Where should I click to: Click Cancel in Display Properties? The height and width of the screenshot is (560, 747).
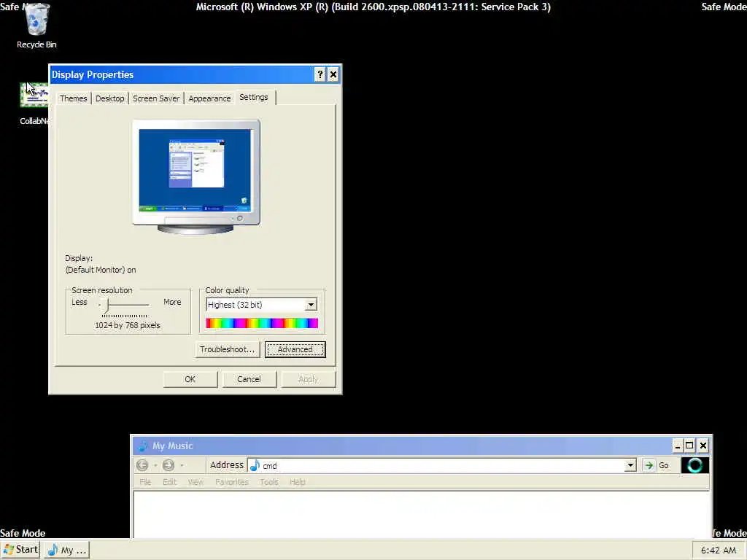[249, 379]
